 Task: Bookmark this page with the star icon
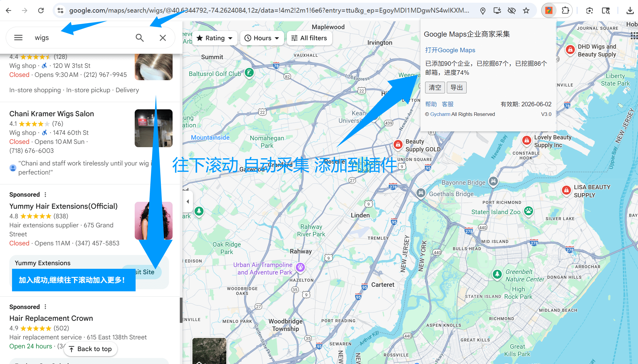coord(526,11)
